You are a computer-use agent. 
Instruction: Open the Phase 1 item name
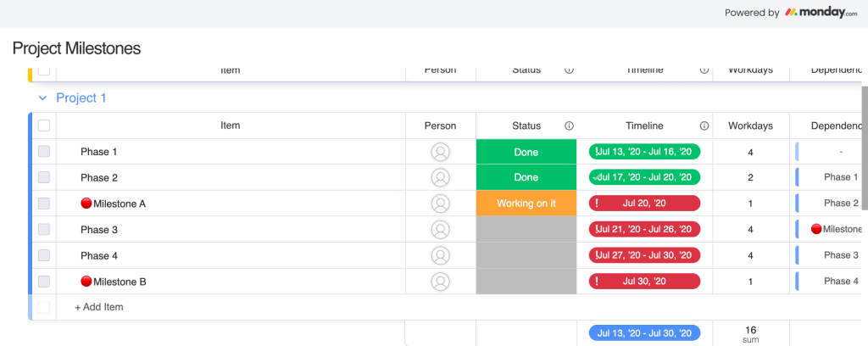(x=99, y=152)
